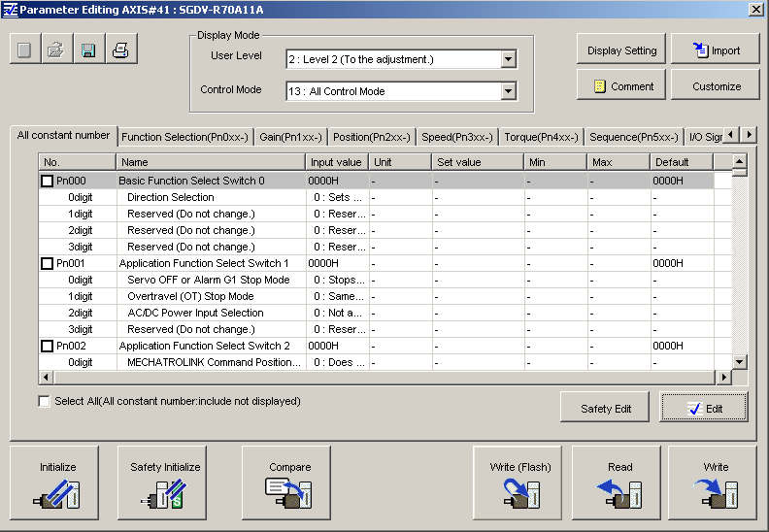Open the Speed(Pn3xx-) tab

click(x=457, y=137)
